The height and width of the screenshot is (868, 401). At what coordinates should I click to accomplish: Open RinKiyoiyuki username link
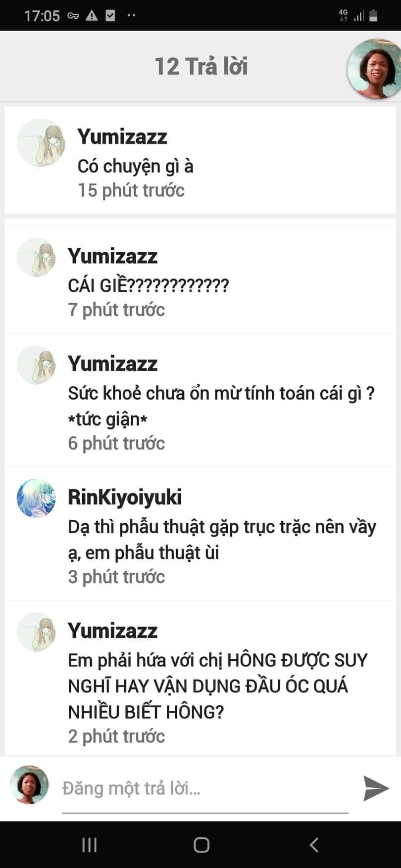click(x=125, y=497)
